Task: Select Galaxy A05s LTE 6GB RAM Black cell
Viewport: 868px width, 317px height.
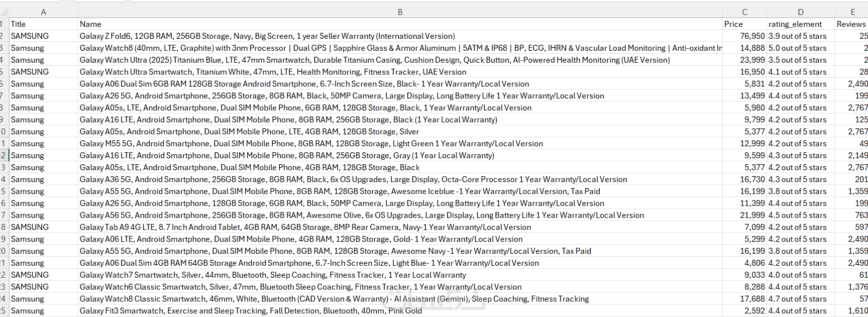Action: [x=400, y=107]
